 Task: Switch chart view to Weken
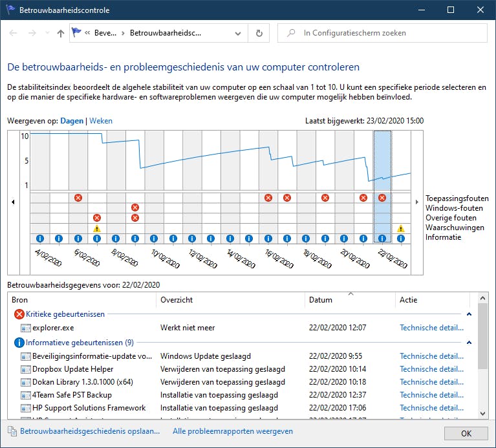[x=101, y=121]
